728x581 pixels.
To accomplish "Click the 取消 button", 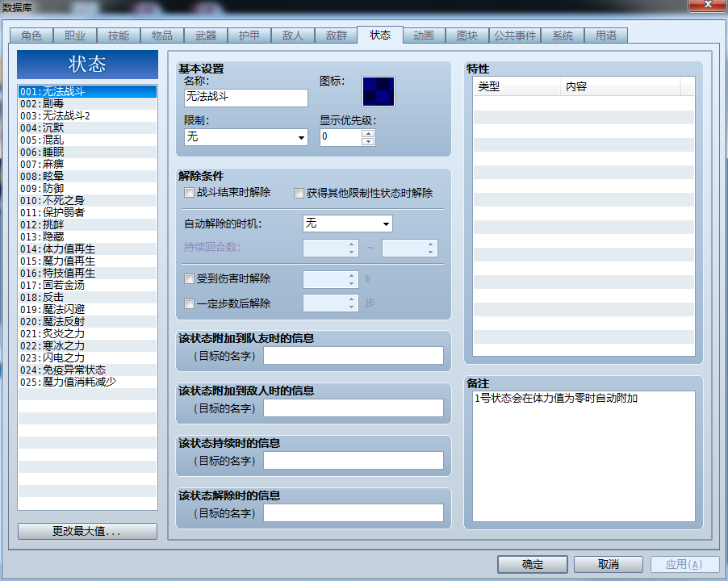I will pos(609,564).
